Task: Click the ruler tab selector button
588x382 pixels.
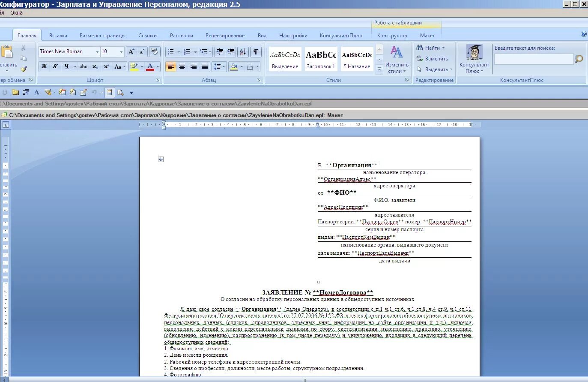Action: [x=6, y=125]
